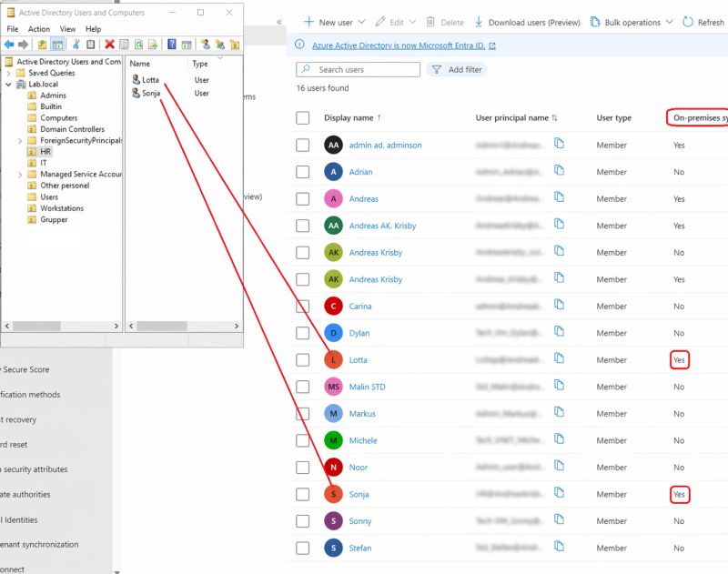The width and height of the screenshot is (728, 574).
Task: Click the Back arrow in AD toolbar
Action: (9, 45)
